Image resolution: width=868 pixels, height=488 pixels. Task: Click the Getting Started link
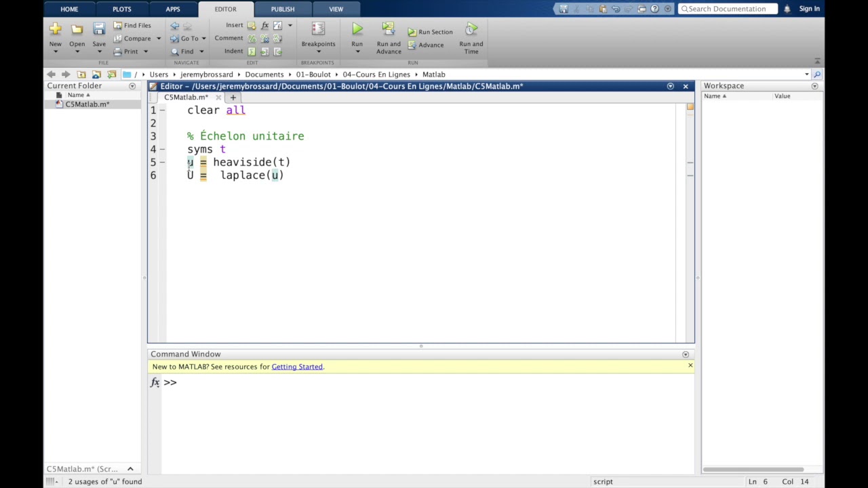(297, 367)
